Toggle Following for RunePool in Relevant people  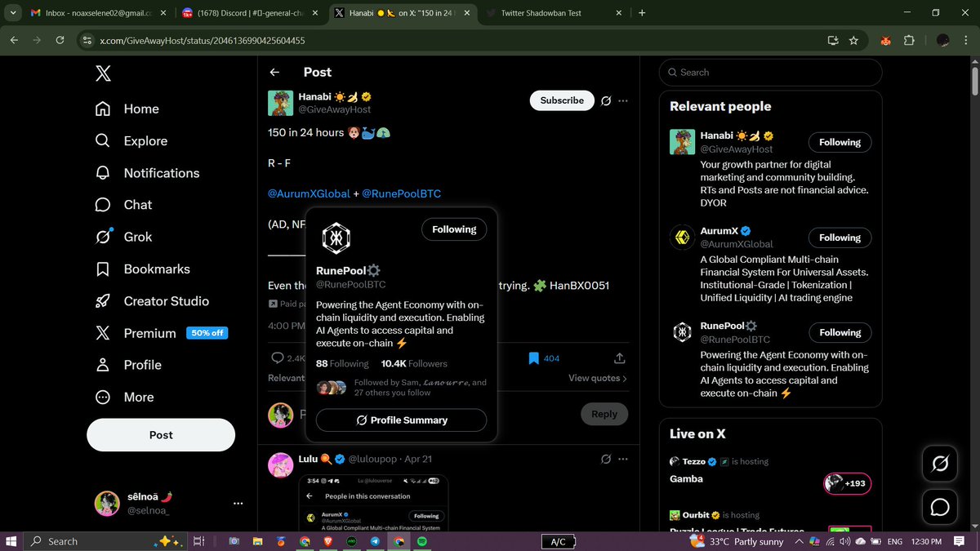coord(840,332)
